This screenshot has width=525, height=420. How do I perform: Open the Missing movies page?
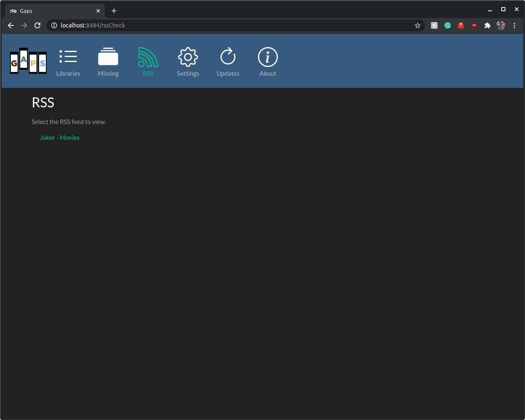point(108,62)
